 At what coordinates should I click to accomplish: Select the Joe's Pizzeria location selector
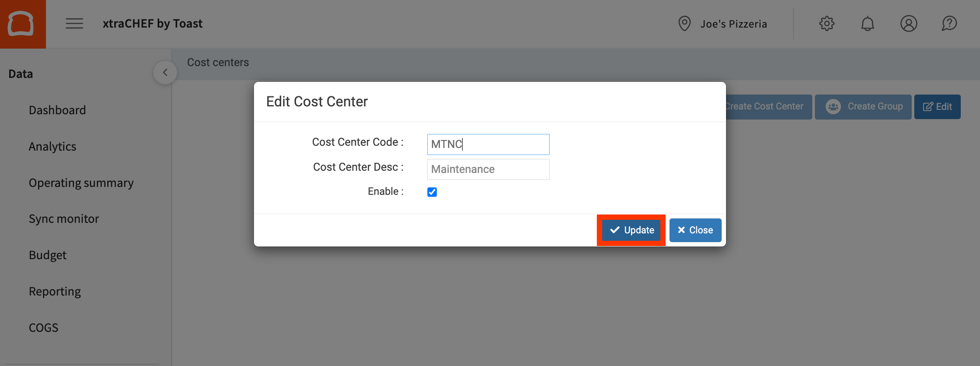coord(733,24)
